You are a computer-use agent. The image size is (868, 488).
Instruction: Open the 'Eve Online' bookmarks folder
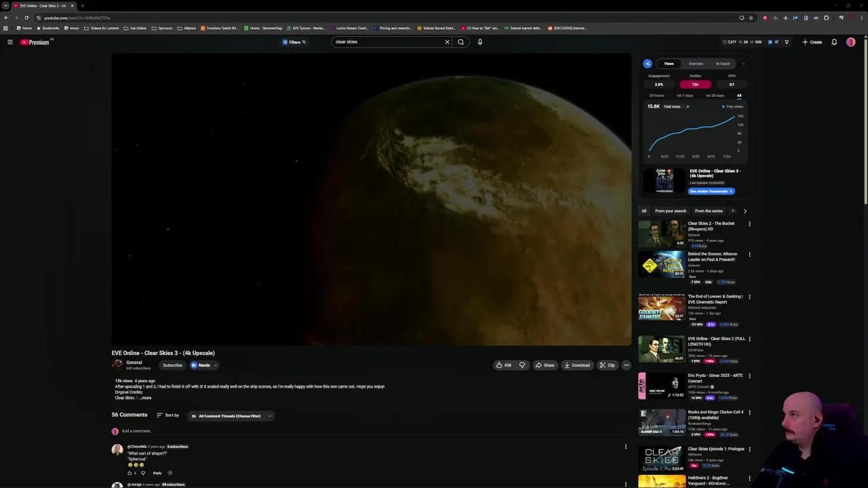[135, 28]
